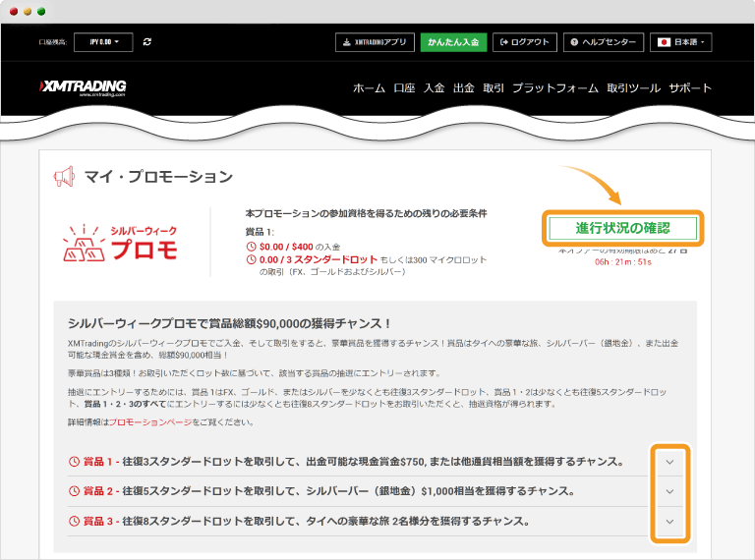Image resolution: width=755 pixels, height=560 pixels.
Task: Open the JPY 0.00 balance dropdown
Action: (103, 42)
